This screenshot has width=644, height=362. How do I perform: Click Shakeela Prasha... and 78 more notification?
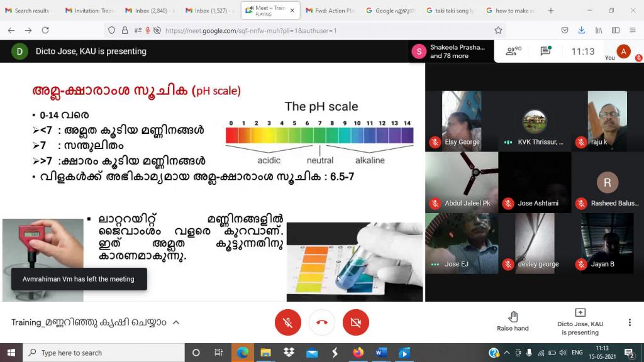[450, 52]
